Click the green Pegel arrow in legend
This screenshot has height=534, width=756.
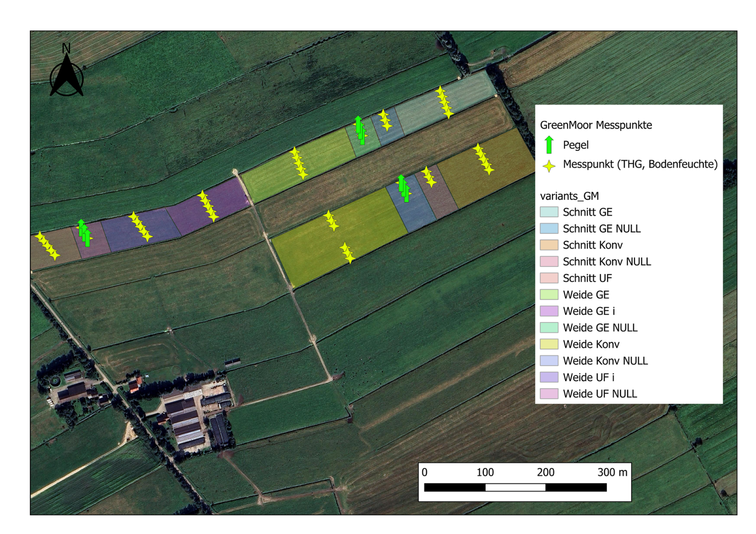click(549, 145)
